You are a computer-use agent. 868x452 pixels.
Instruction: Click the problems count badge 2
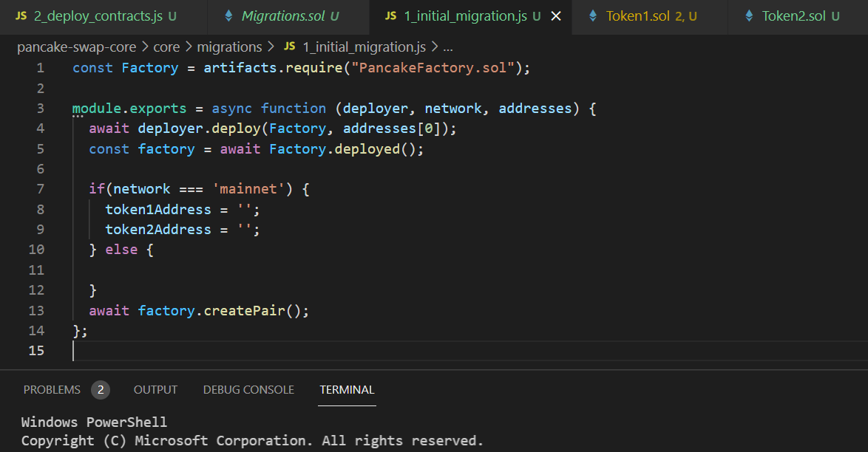101,390
